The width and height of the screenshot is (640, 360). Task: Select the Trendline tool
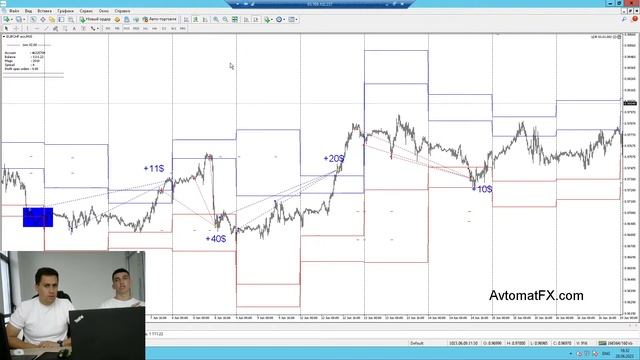[x=46, y=29]
